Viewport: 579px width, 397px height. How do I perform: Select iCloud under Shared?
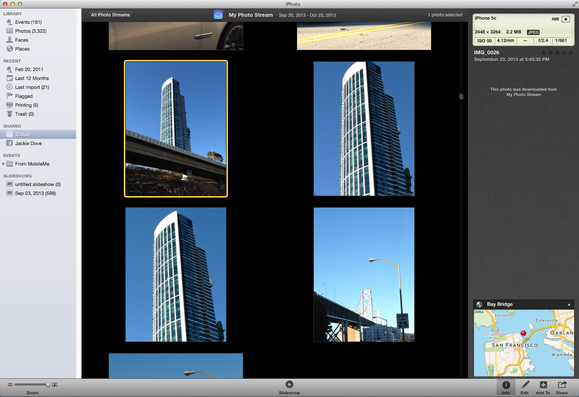(38, 134)
